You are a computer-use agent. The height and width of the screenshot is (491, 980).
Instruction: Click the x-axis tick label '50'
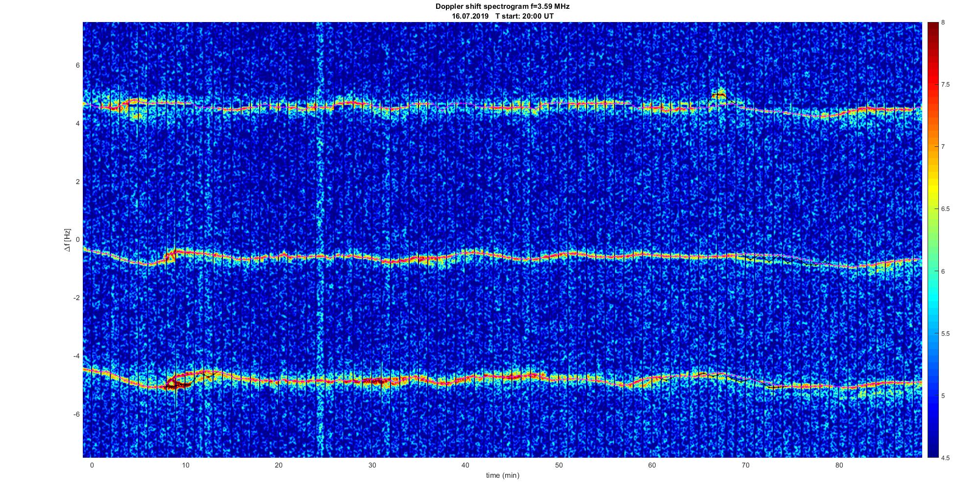tap(559, 465)
